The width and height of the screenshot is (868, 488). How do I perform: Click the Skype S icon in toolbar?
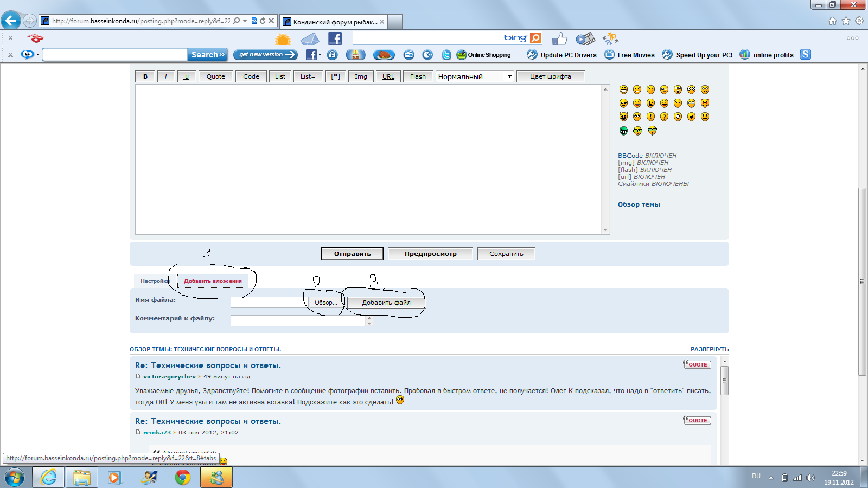pyautogui.click(x=806, y=54)
